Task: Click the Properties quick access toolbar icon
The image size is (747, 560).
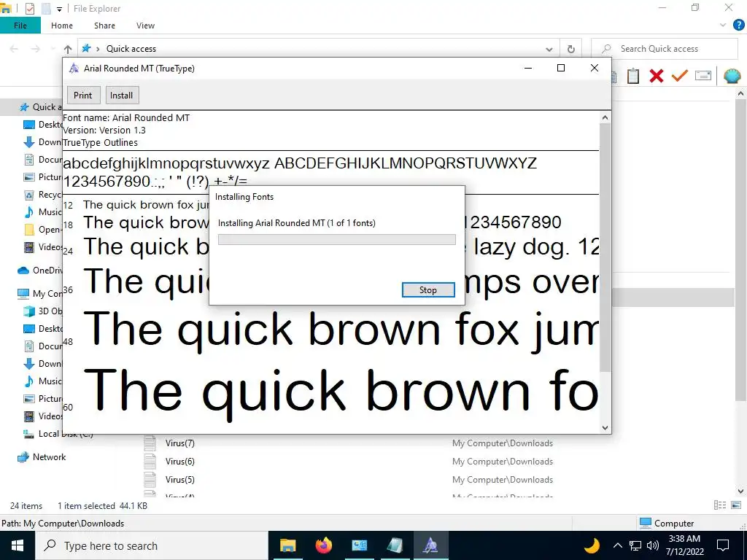Action: coord(29,8)
